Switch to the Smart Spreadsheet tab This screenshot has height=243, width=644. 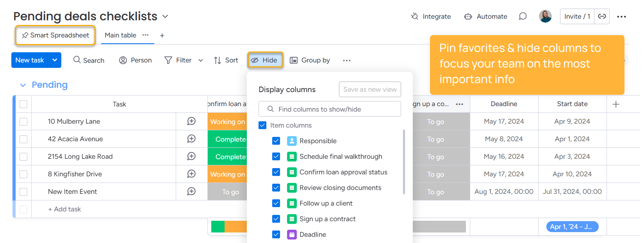pos(55,35)
